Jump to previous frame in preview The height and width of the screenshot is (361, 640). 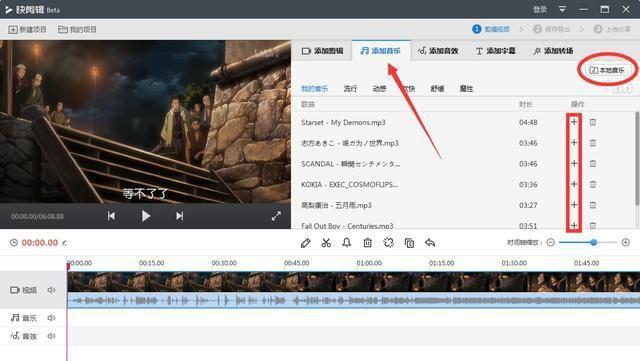[x=111, y=216]
